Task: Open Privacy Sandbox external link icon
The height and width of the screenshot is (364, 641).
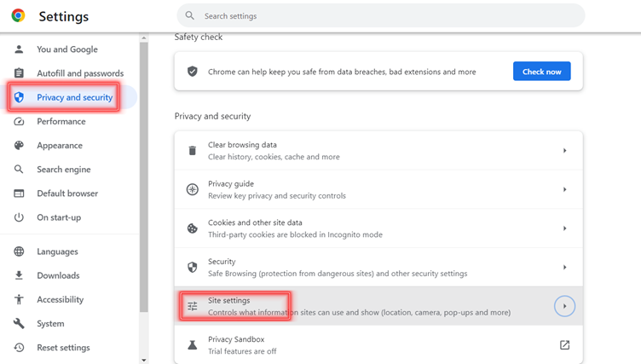Action: [x=564, y=344]
